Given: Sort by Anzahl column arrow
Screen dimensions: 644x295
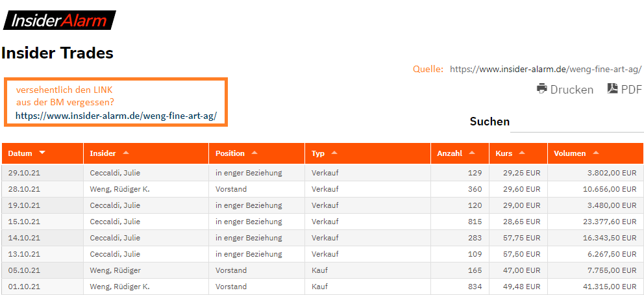Looking at the screenshot, I should (x=472, y=153).
